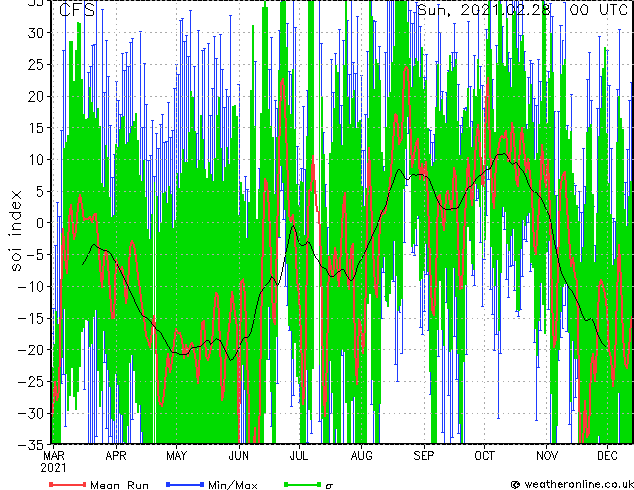Click the y-axis value -35
This screenshot has height=490, width=634.
[x=32, y=445]
